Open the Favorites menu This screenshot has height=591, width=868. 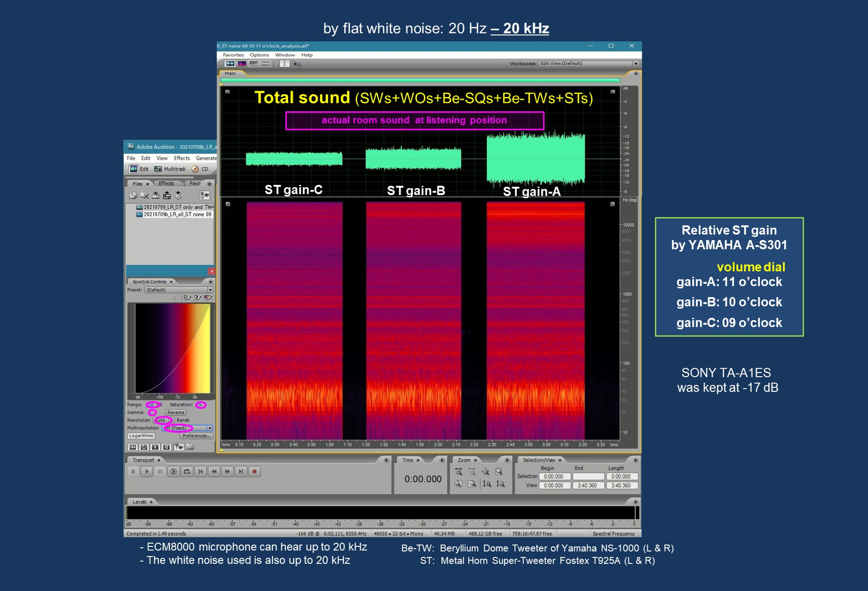233,55
